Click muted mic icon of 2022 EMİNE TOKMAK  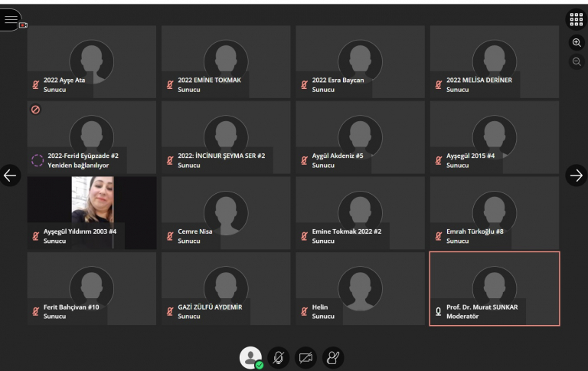(x=170, y=85)
